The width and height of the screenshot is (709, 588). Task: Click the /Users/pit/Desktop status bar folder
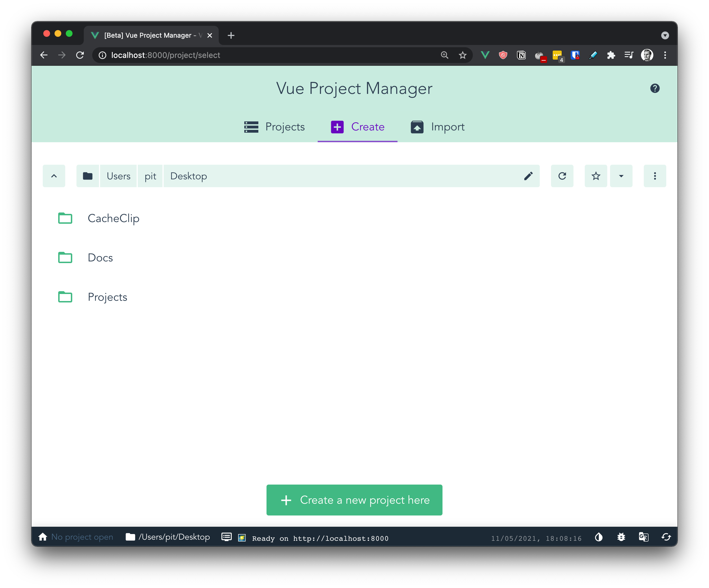pos(168,537)
